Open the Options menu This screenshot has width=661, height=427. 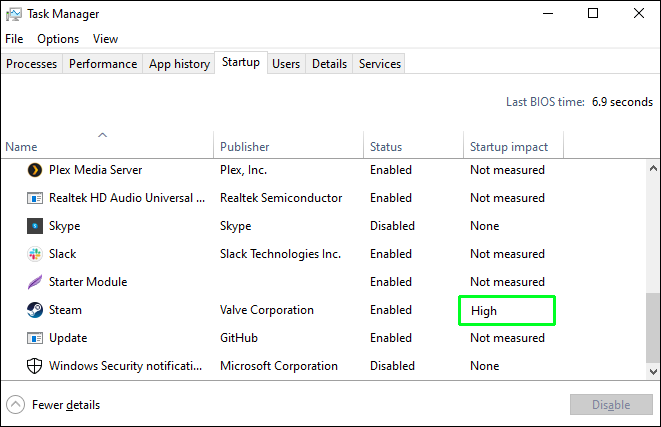58,39
